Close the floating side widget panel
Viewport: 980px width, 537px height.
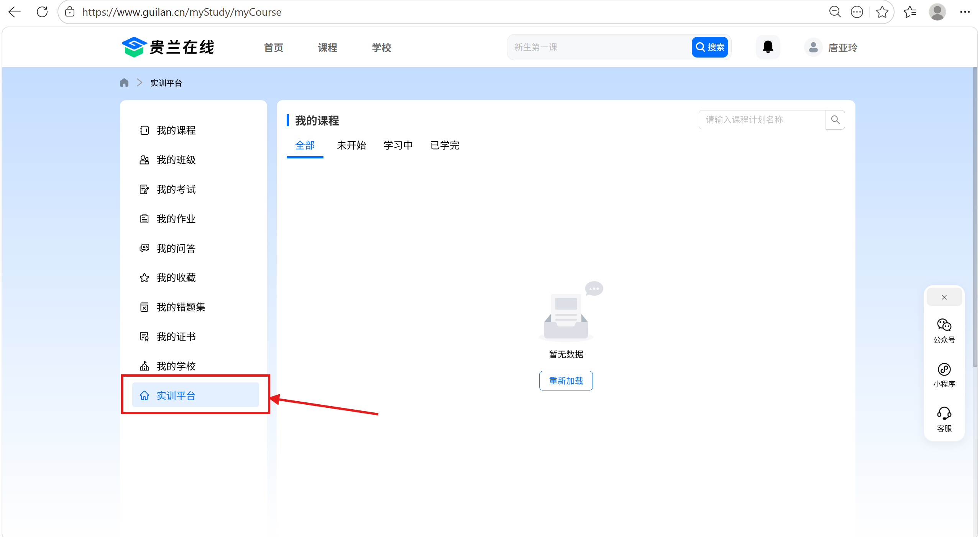(x=944, y=297)
